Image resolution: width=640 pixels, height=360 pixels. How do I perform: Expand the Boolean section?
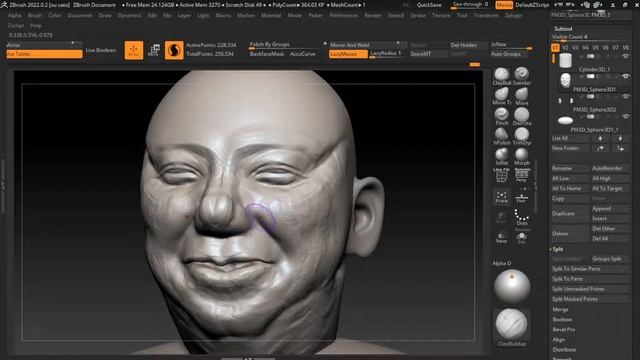click(x=562, y=320)
